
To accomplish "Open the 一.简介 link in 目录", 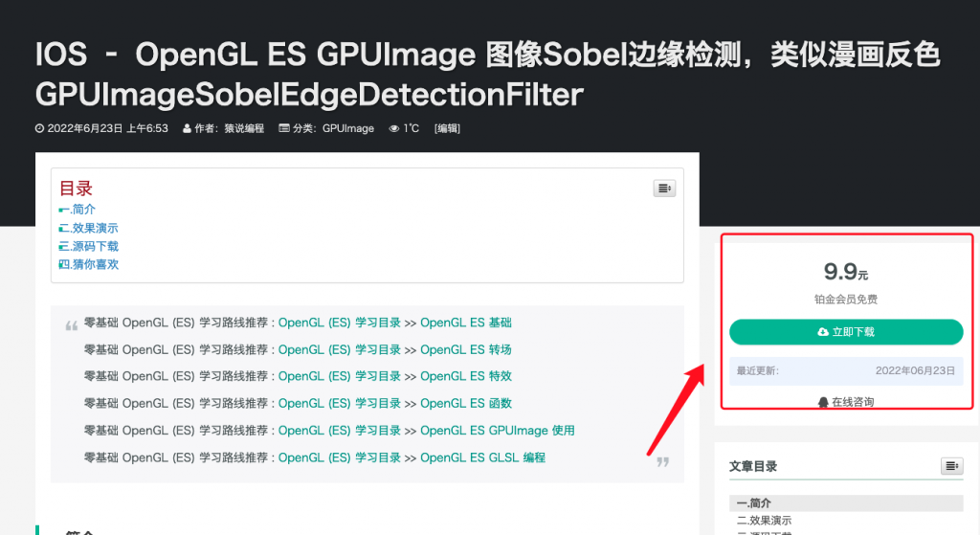I will 77,210.
